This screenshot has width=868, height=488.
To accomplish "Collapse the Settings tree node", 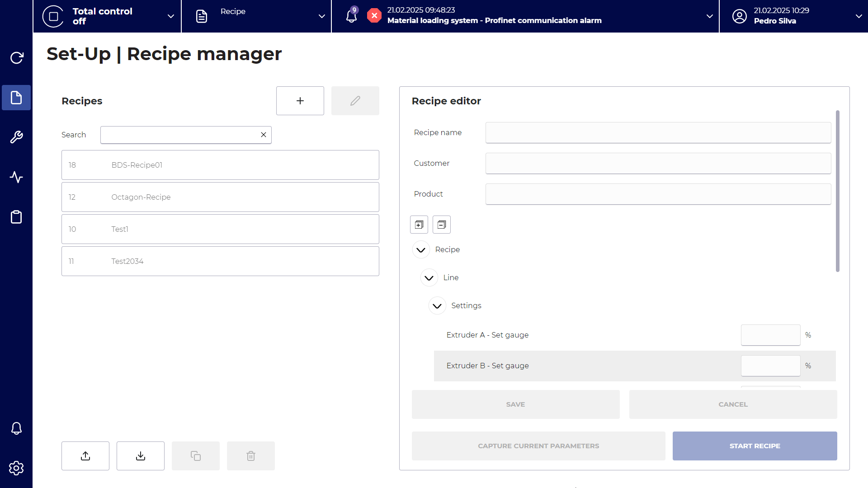I will pyautogui.click(x=437, y=305).
